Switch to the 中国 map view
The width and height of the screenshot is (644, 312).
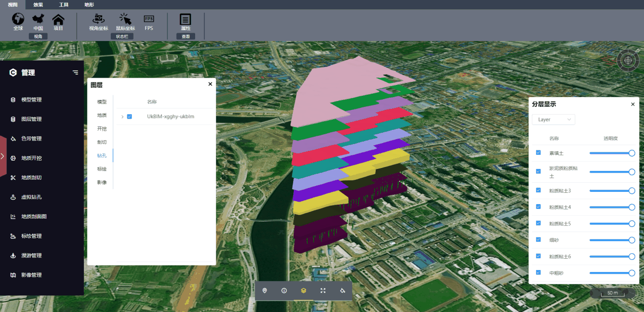tap(38, 20)
